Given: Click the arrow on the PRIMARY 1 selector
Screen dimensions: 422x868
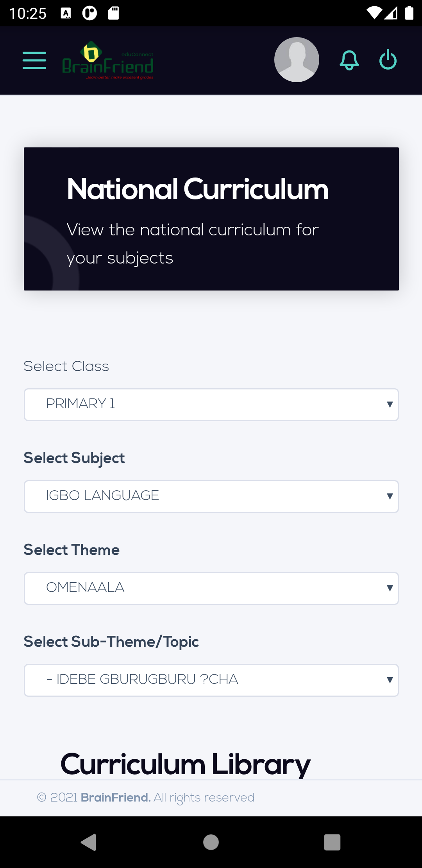Looking at the screenshot, I should click(x=390, y=404).
